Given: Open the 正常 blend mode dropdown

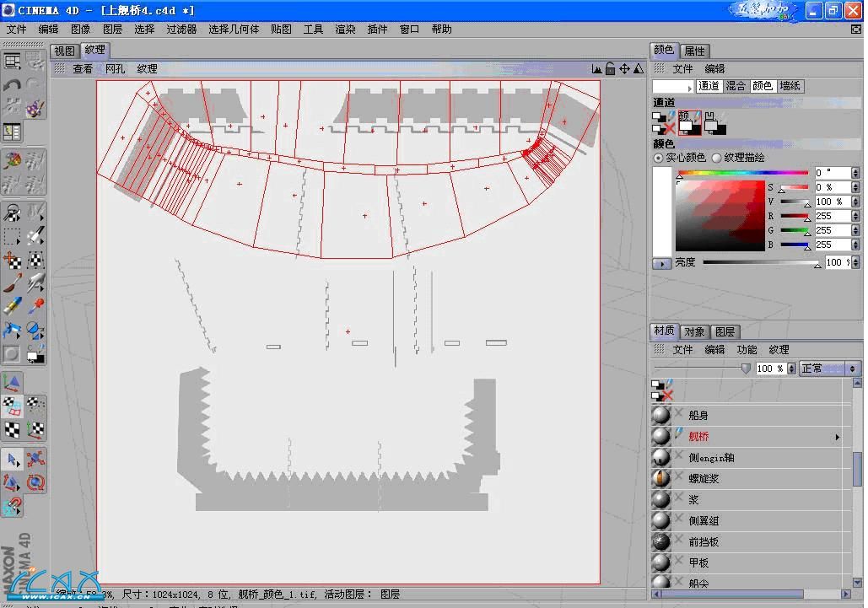Looking at the screenshot, I should [829, 369].
